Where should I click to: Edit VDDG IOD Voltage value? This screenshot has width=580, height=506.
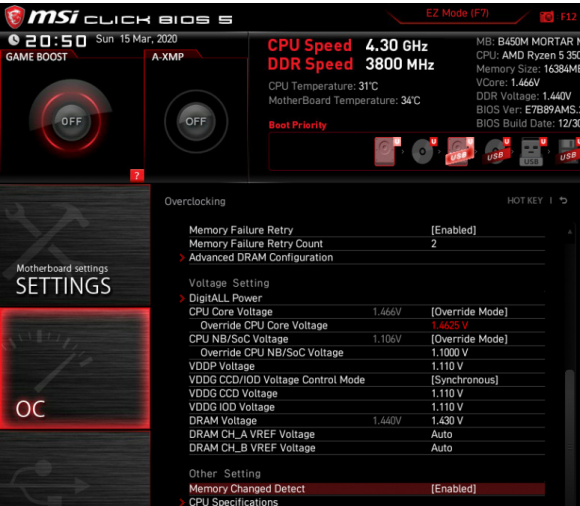pyautogui.click(x=447, y=407)
